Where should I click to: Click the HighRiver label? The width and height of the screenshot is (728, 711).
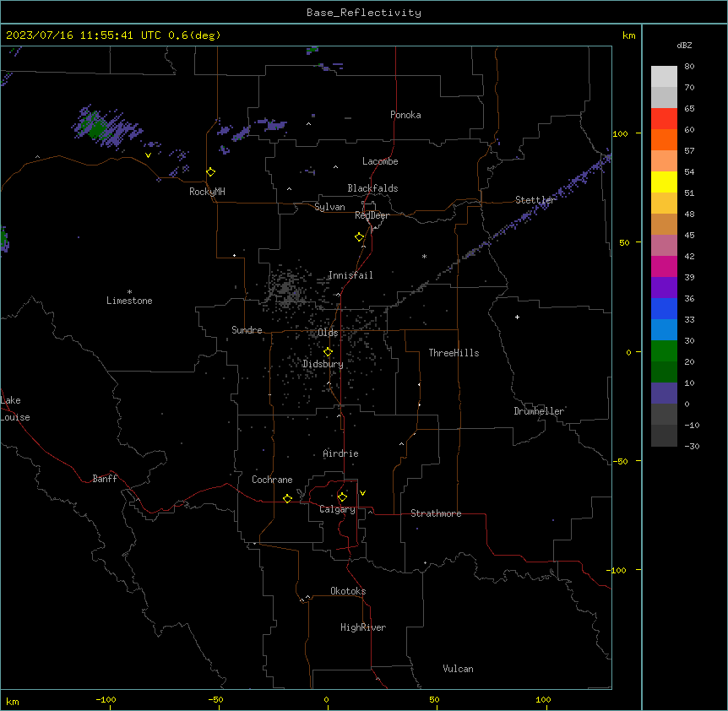[363, 627]
